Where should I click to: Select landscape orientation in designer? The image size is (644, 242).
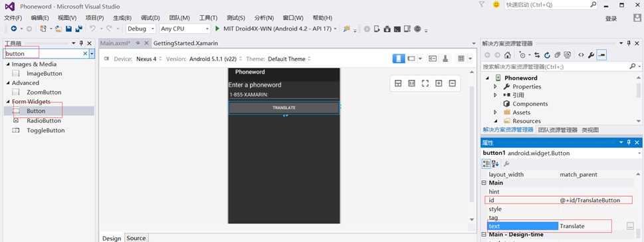411,59
